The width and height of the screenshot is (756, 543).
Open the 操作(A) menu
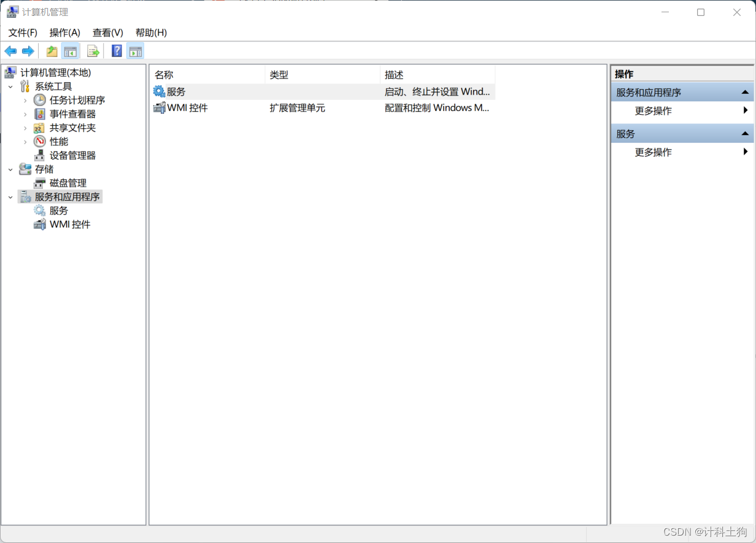click(x=65, y=33)
